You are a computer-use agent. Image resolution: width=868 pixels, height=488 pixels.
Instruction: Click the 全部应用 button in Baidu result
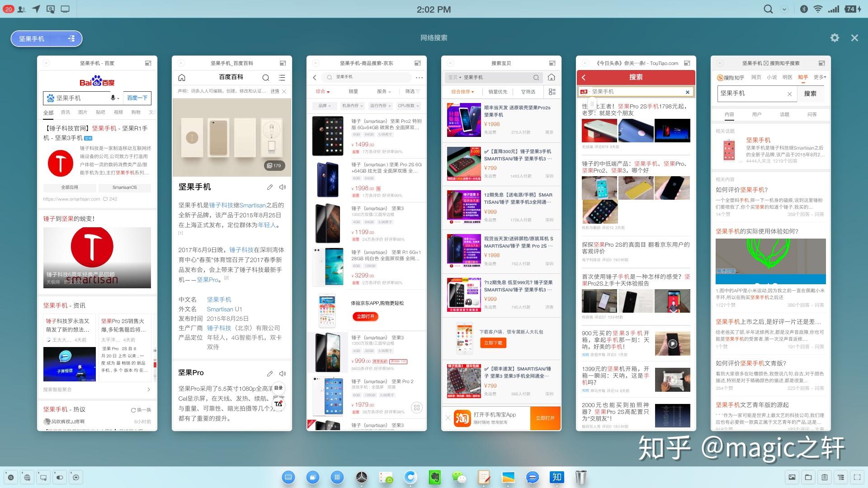[70, 187]
